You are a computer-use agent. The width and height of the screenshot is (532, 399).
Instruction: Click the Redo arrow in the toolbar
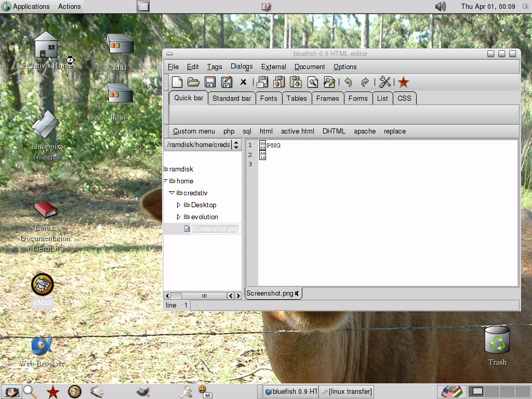click(365, 82)
